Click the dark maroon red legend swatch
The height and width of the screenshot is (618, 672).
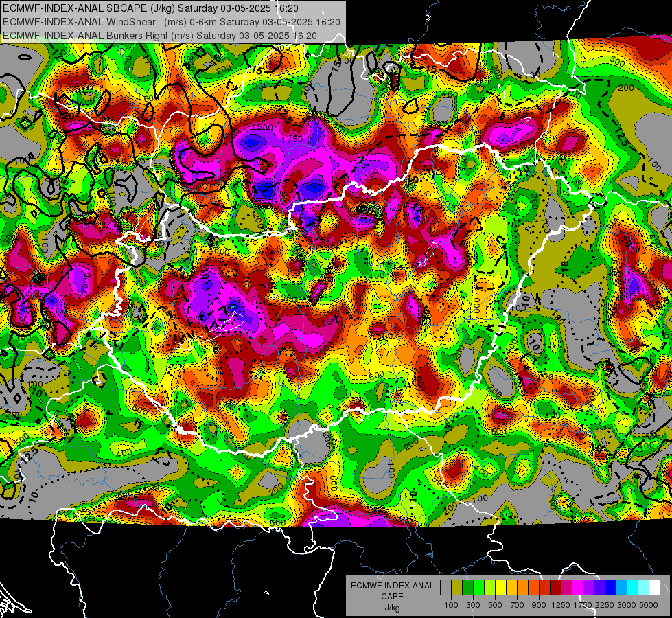[555, 588]
